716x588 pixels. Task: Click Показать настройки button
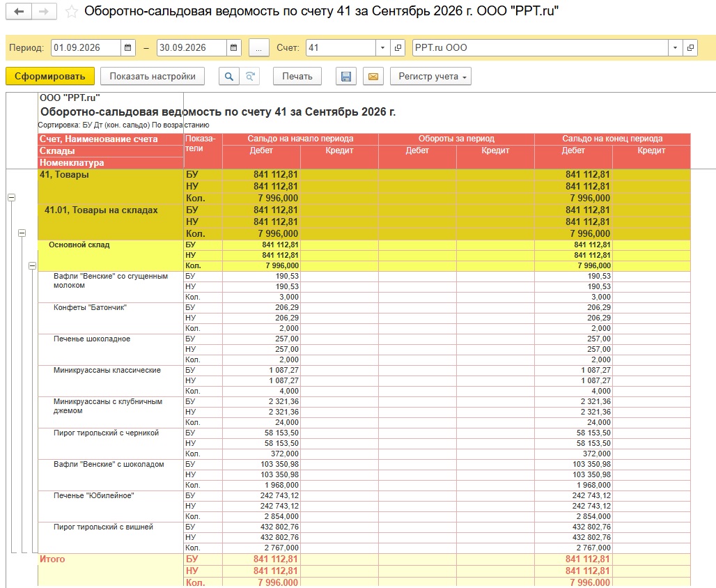click(x=152, y=77)
